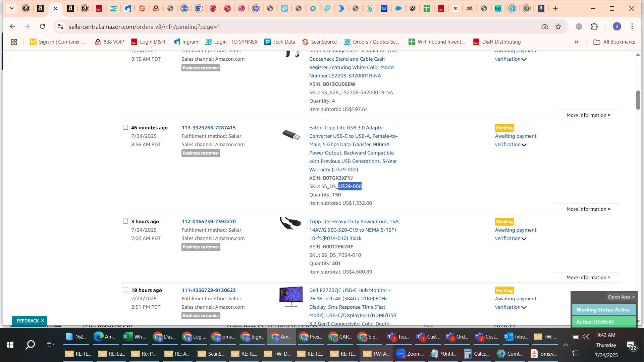The height and width of the screenshot is (362, 644).
Task: Bookmark this page with star icon
Action: pyautogui.click(x=558, y=26)
